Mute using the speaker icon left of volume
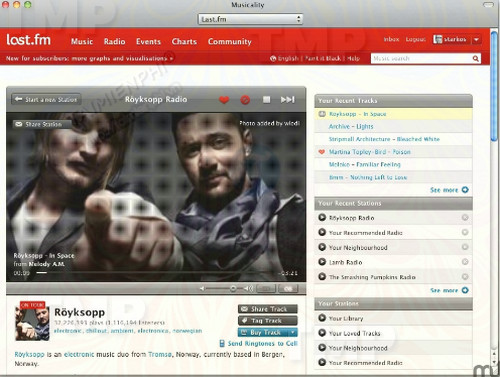500x377 pixels. pos(202,288)
